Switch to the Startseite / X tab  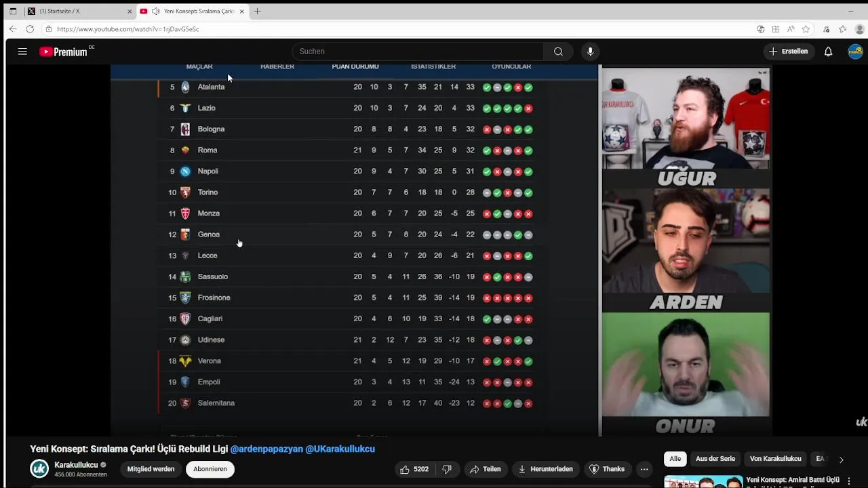[79, 12]
